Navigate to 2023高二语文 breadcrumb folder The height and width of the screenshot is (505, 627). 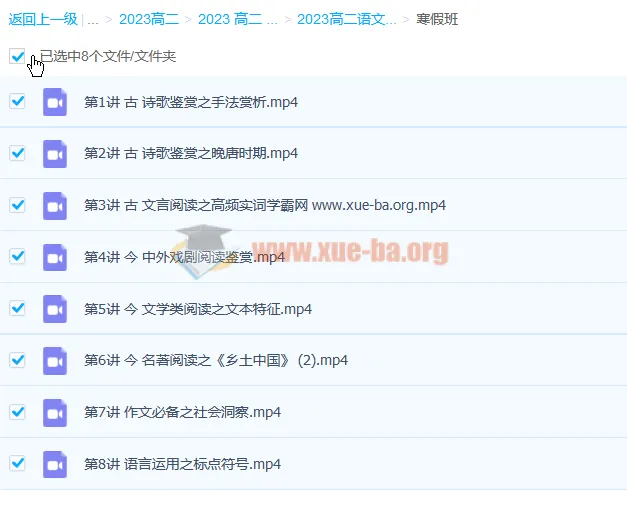pos(346,19)
